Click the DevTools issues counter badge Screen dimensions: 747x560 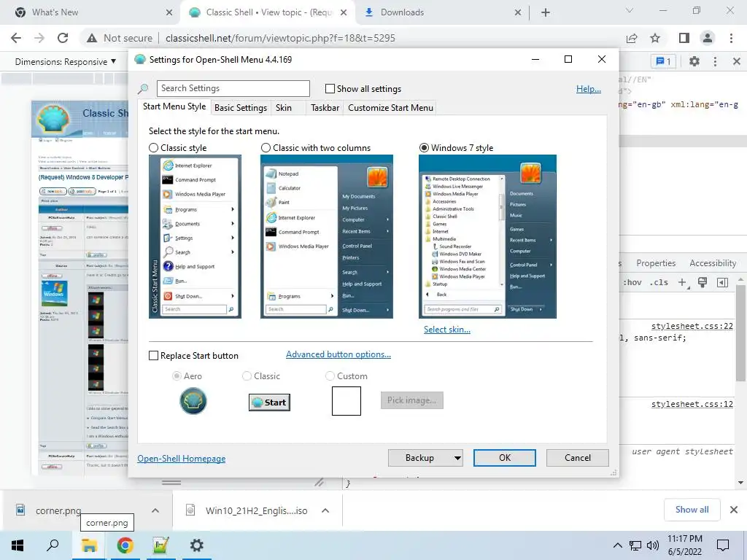[663, 61]
